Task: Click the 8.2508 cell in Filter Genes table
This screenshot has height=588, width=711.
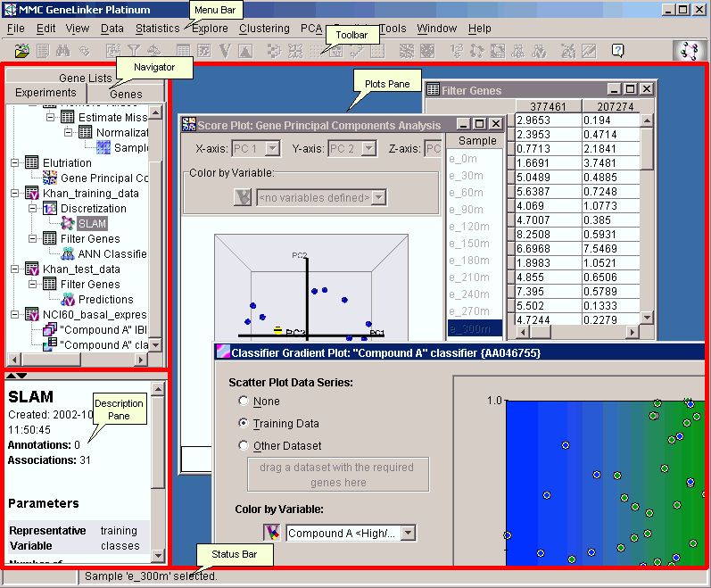Action: [x=549, y=235]
